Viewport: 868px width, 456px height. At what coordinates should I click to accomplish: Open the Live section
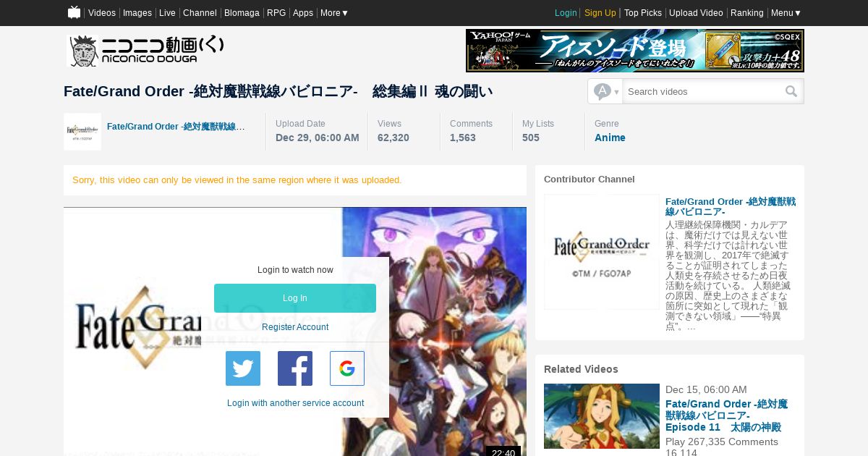[x=167, y=13]
